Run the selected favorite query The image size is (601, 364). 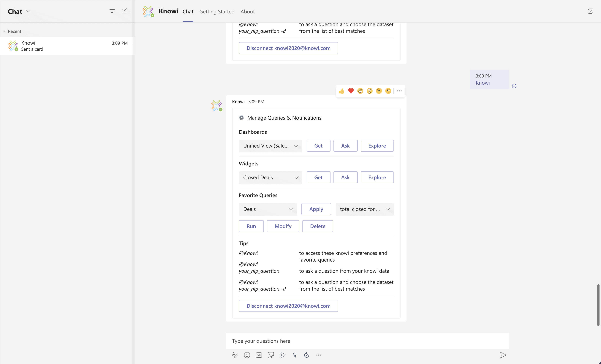(251, 226)
